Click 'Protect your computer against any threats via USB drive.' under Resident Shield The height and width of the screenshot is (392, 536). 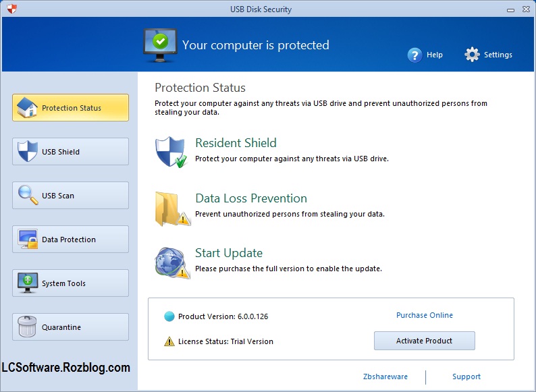[292, 159]
